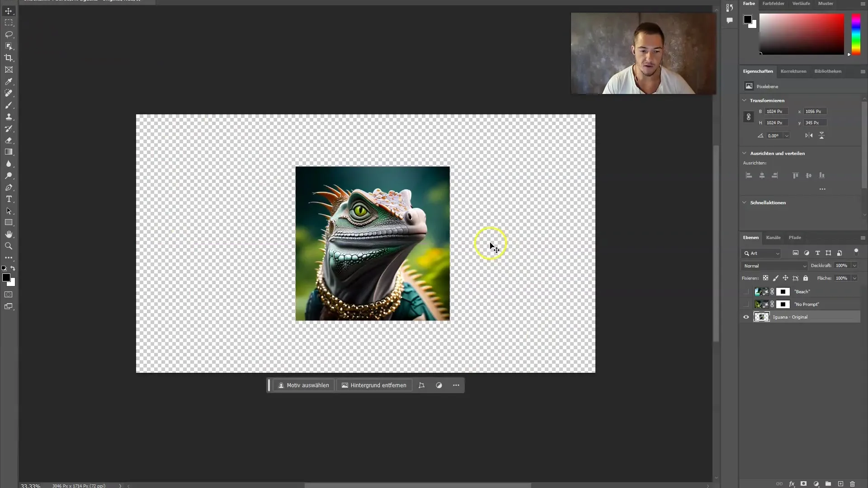The image size is (868, 488).
Task: Create new group folder icon
Action: pyautogui.click(x=828, y=483)
